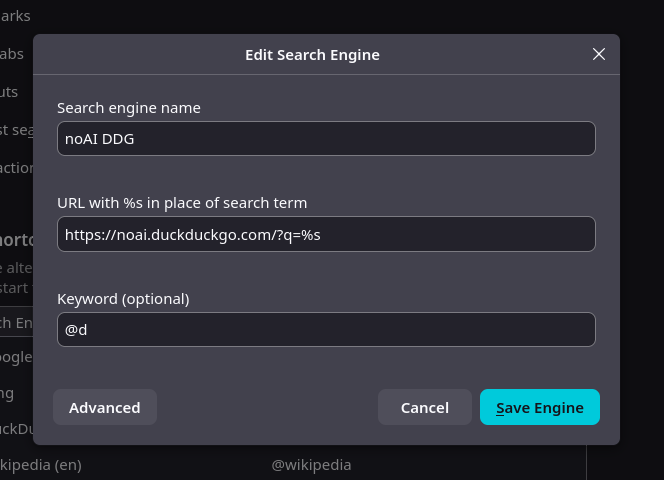Click the Shortcuts option behind the dialog

[x=10, y=92]
